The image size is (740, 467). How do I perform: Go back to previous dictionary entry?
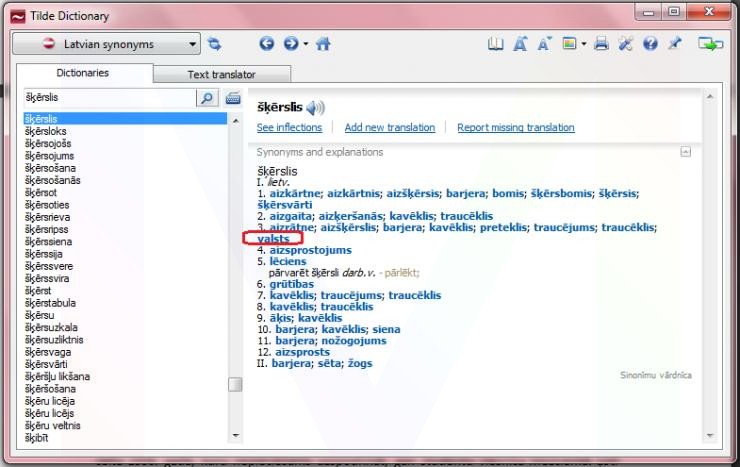[266, 45]
